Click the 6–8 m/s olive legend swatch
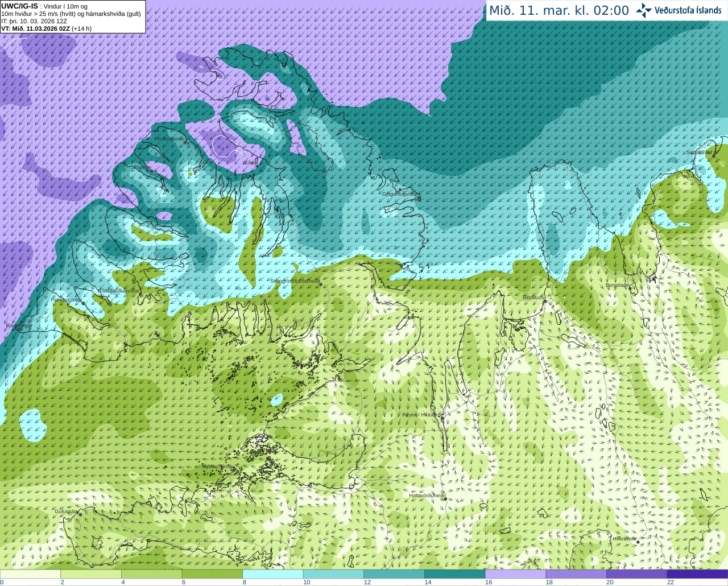This screenshot has width=728, height=586. pos(212,574)
